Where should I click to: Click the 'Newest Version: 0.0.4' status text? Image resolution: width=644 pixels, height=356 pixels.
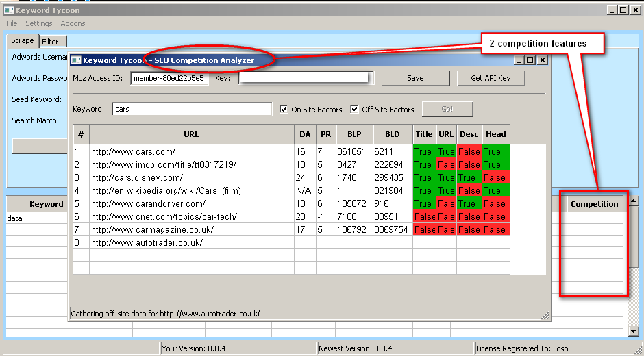pyautogui.click(x=356, y=348)
